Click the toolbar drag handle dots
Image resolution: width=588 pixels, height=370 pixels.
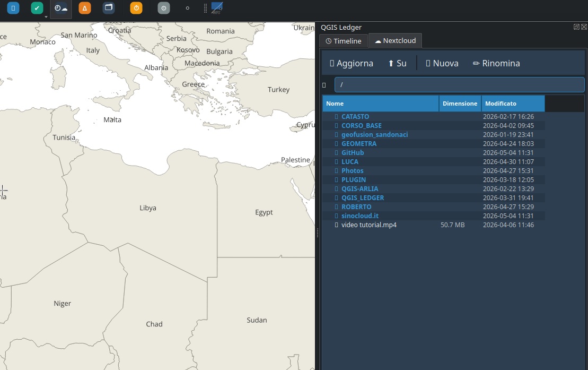[205, 8]
